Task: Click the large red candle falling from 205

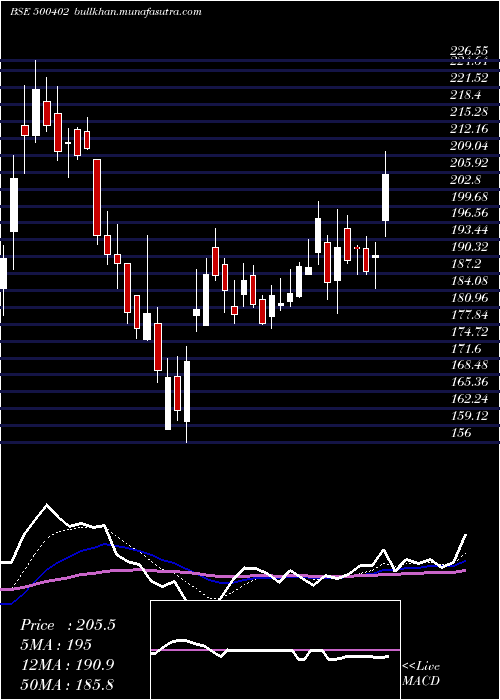Action: click(97, 197)
